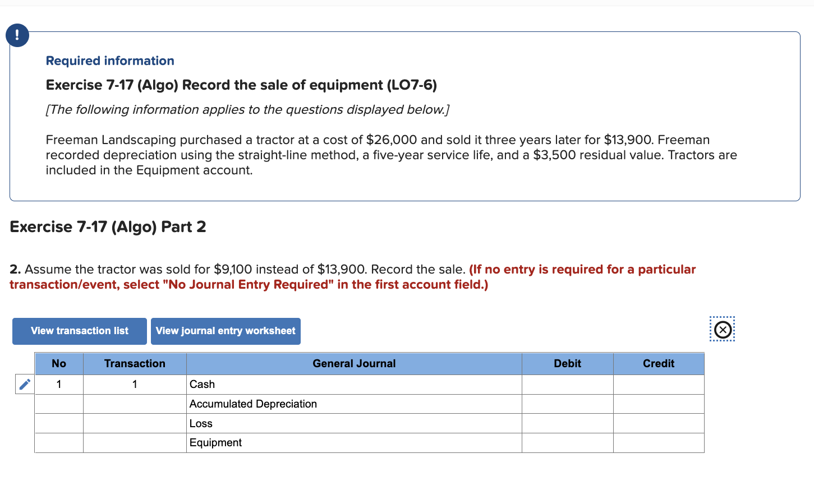Click the exclamation alert icon

17,35
